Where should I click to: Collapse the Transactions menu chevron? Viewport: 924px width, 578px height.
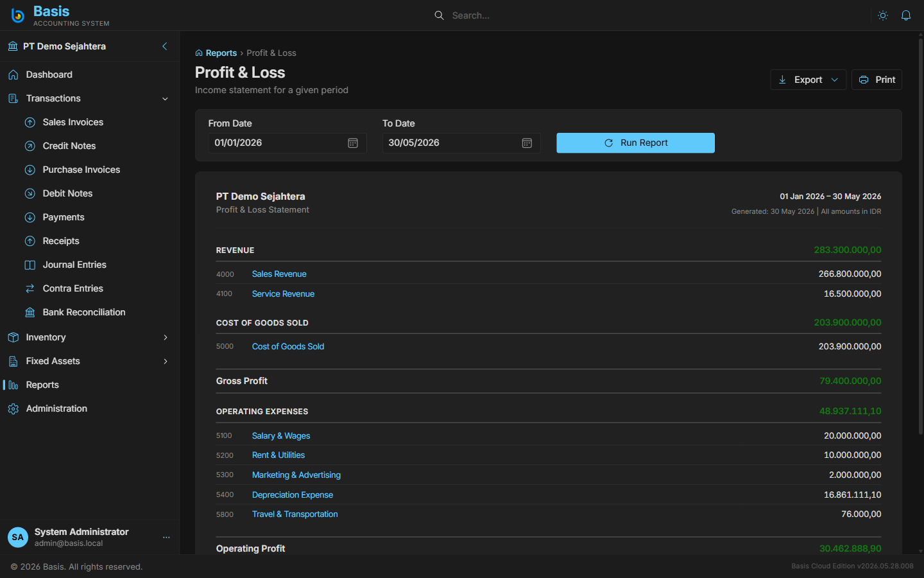[165, 99]
